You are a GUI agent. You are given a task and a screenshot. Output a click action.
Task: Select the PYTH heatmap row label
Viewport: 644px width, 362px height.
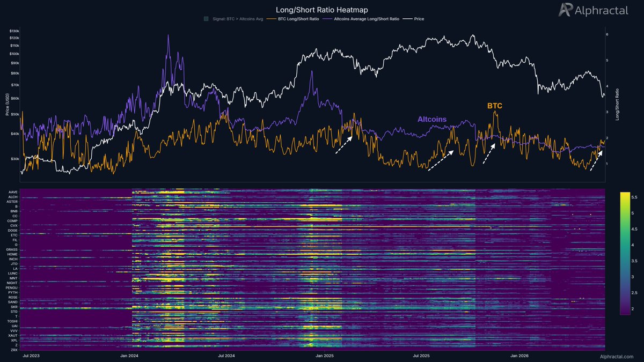pos(13,293)
